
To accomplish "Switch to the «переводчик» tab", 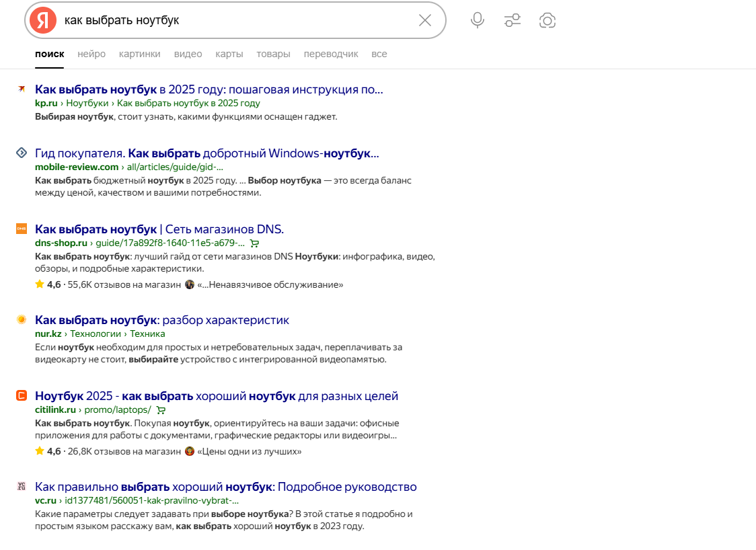I will (331, 54).
